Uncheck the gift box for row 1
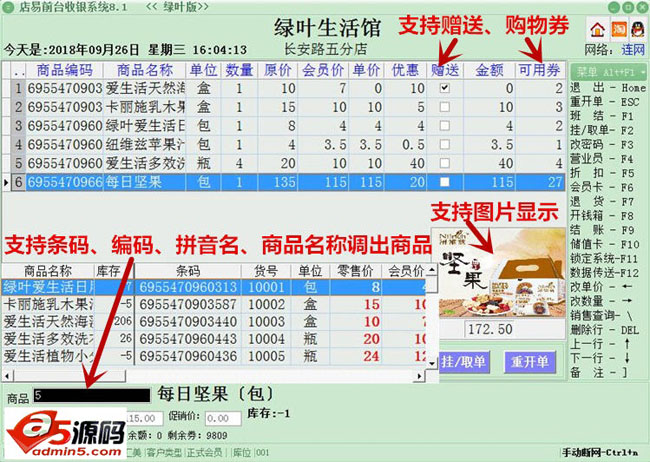Image resolution: width=650 pixels, height=462 pixels. click(444, 88)
